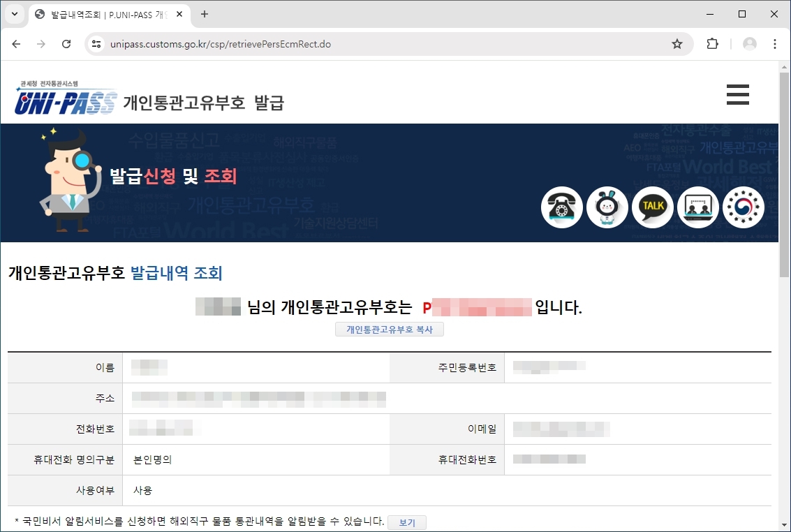Open the Chrome three-dot menu

click(776, 43)
